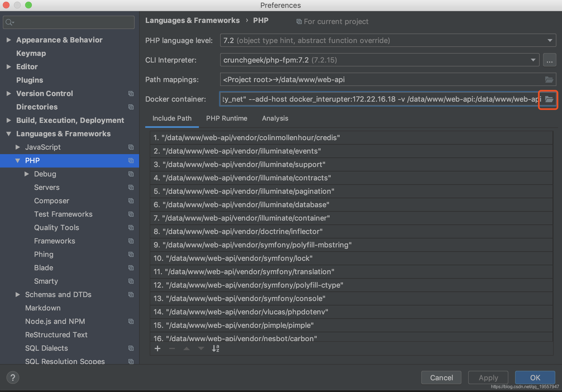
Task: Click the OK button
Action: coord(535,378)
